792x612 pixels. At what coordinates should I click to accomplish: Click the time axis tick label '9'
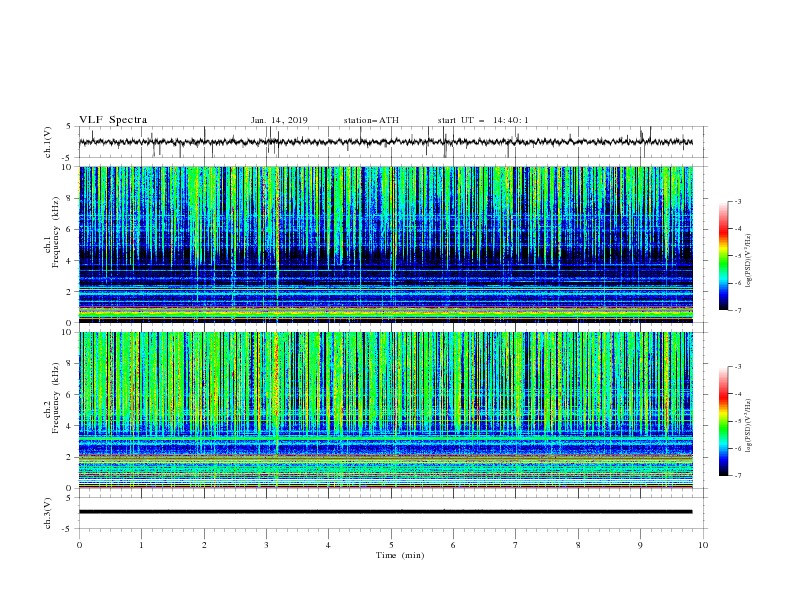click(640, 545)
